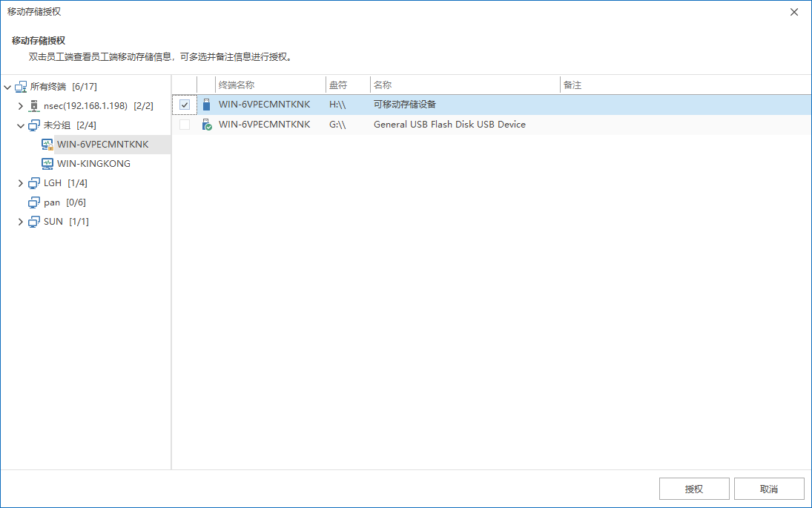Collapse the 未分组 group
The image size is (812, 508).
pyautogui.click(x=21, y=125)
